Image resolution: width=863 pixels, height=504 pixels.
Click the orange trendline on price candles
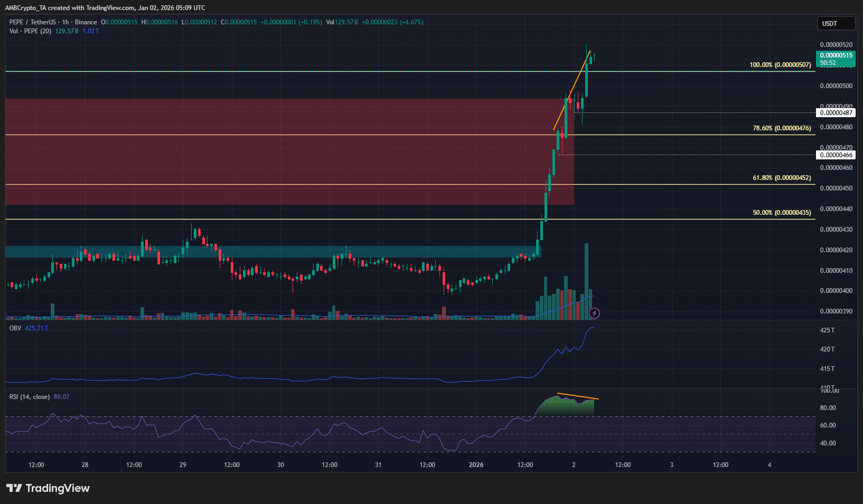(x=573, y=89)
